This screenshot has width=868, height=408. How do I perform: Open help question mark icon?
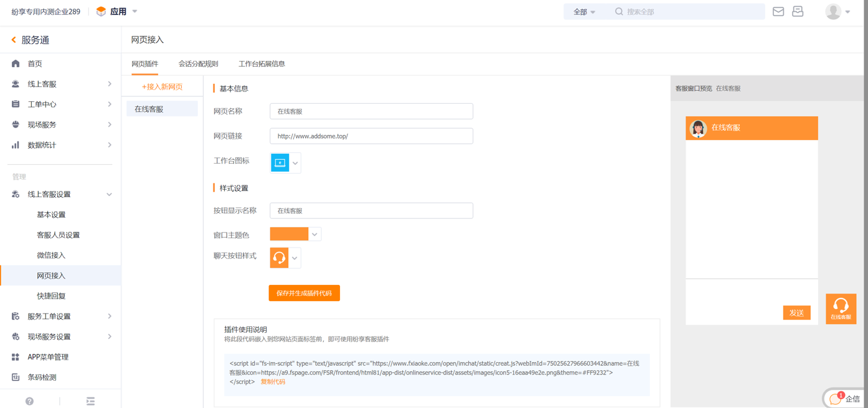click(29, 401)
